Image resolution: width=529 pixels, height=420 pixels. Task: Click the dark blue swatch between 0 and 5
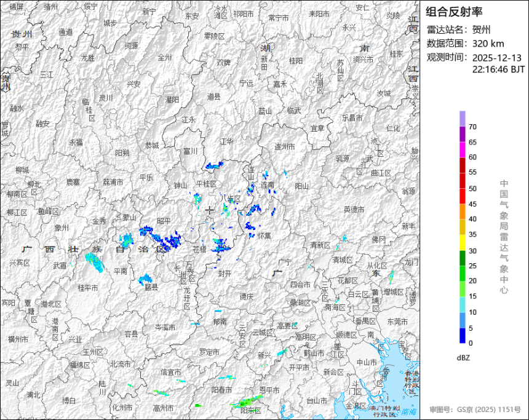tap(462, 336)
